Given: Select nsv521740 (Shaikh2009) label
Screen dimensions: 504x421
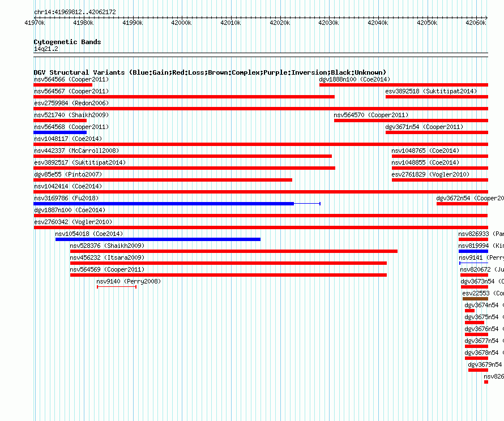Looking at the screenshot, I should [x=71, y=115].
